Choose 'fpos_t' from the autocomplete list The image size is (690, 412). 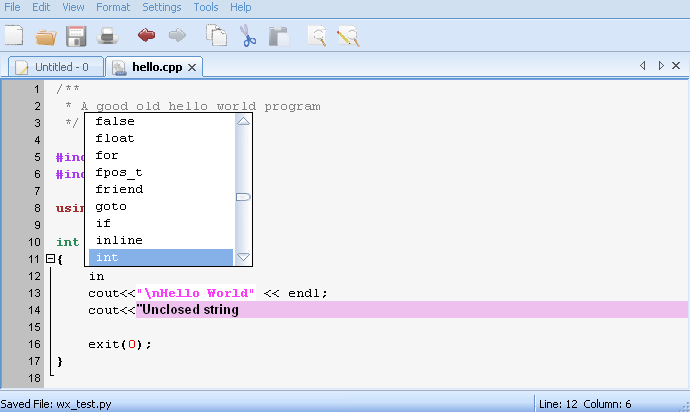pyautogui.click(x=161, y=172)
